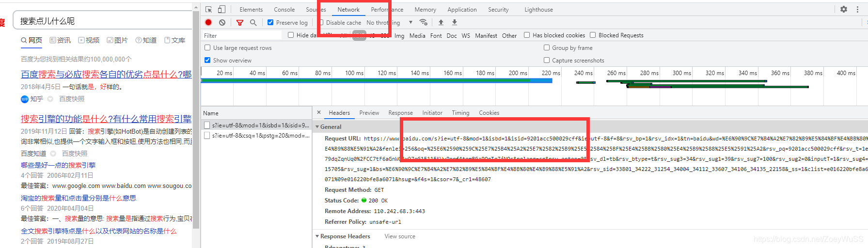
Task: Open the Network panel tab
Action: pyautogui.click(x=348, y=9)
